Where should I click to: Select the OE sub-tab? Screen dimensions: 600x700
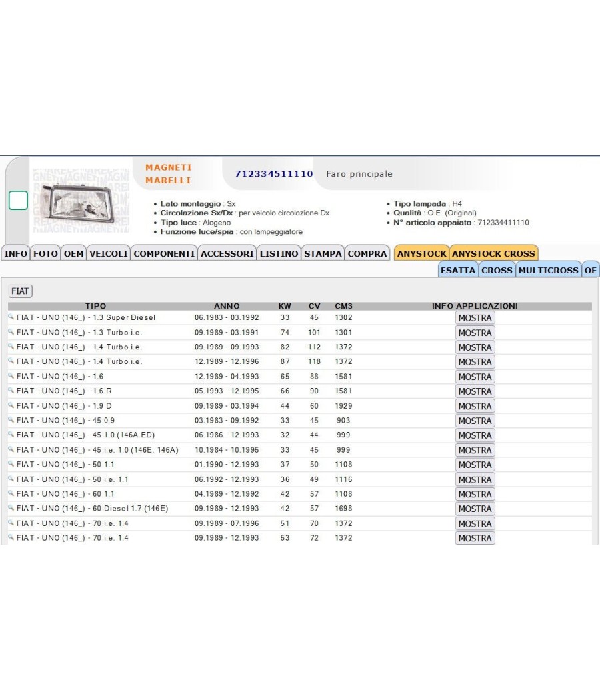click(590, 270)
